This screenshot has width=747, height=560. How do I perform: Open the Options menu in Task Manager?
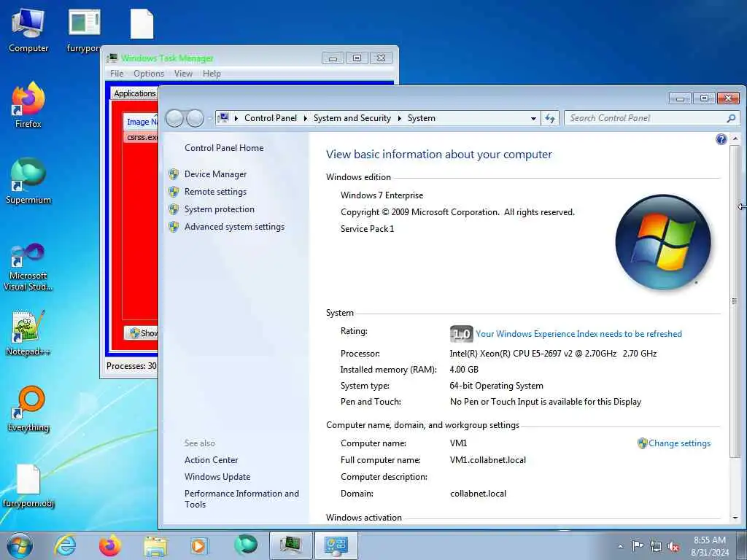pos(149,74)
